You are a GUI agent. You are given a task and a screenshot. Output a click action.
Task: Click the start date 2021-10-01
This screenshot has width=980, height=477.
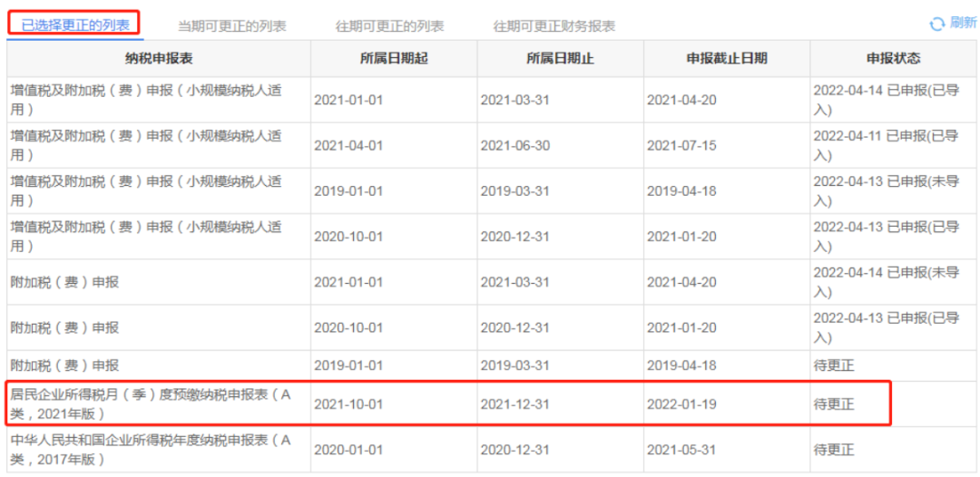348,404
